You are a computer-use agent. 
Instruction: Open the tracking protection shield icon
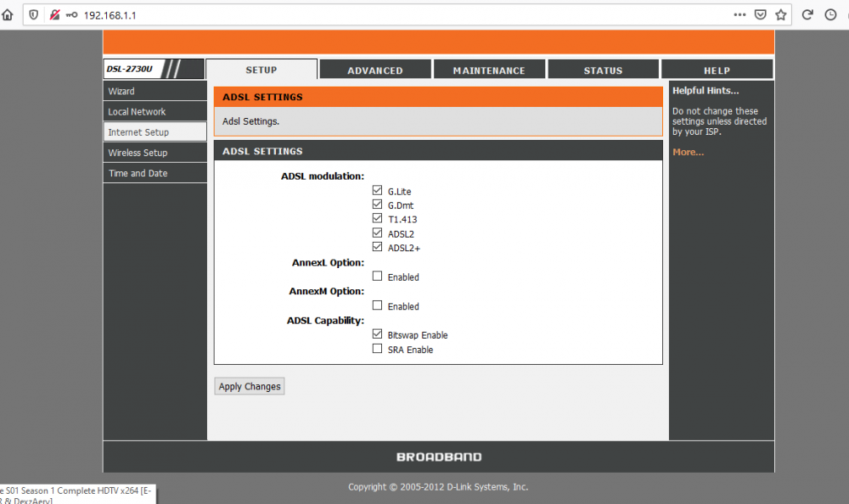point(33,14)
